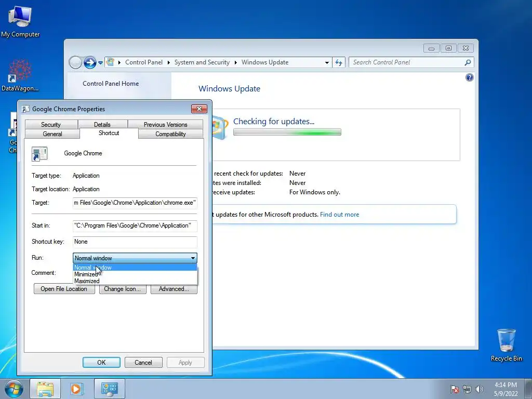Click Control Panel breadcrumb
Viewport: 532px width, 399px height.
(x=144, y=62)
